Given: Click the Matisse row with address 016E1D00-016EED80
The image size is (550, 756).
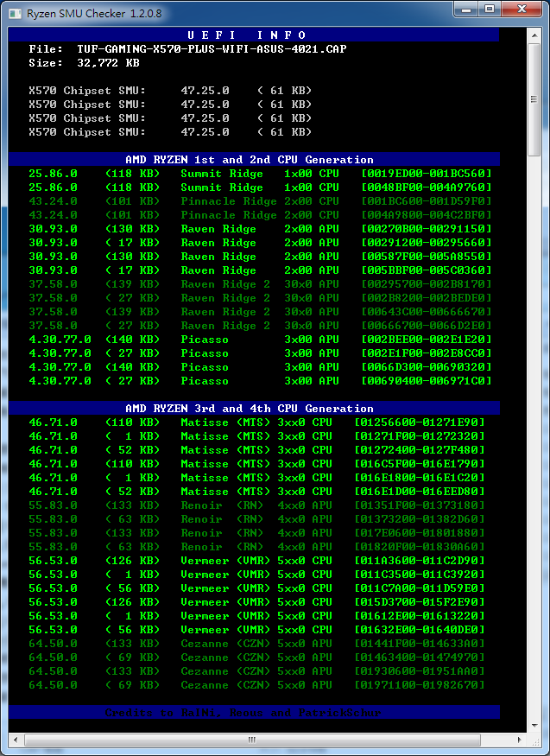Looking at the screenshot, I should [256, 492].
